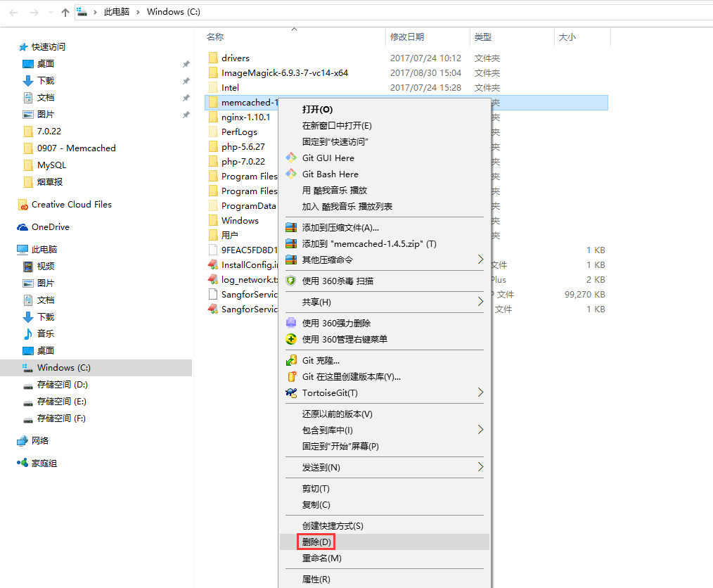
Task: Select MySQL folder in sidebar
Action: pyautogui.click(x=52, y=165)
